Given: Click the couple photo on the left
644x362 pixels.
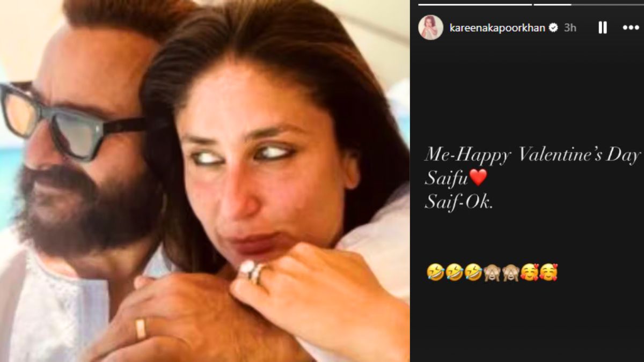Looking at the screenshot, I should pyautogui.click(x=205, y=181).
